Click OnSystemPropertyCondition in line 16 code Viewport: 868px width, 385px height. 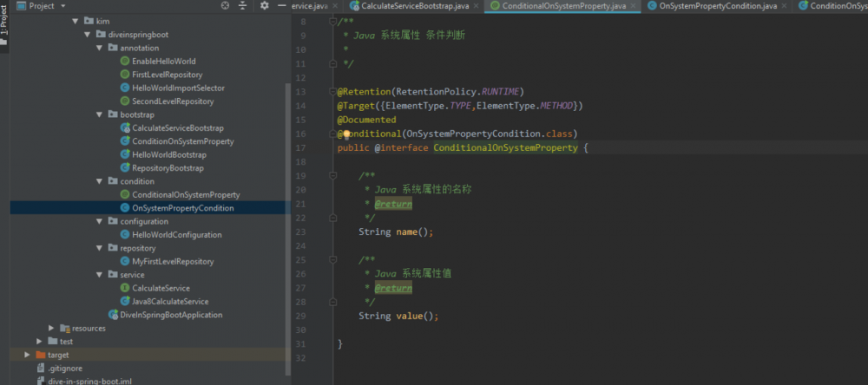tap(473, 134)
